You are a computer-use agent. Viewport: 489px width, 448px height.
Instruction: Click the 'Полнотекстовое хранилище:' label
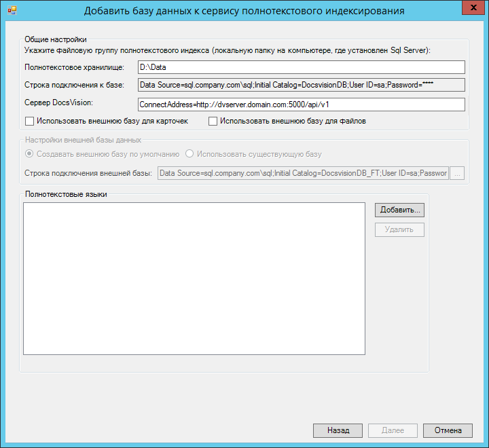(x=74, y=67)
